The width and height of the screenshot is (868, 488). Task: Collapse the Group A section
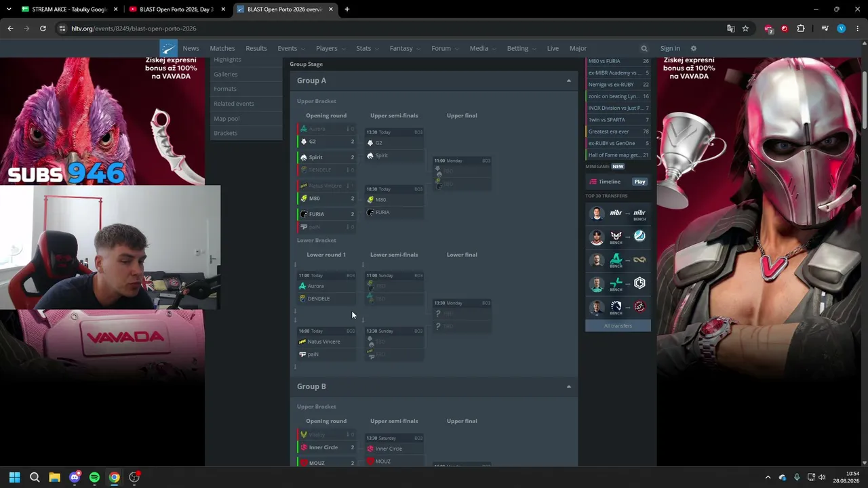pos(568,81)
